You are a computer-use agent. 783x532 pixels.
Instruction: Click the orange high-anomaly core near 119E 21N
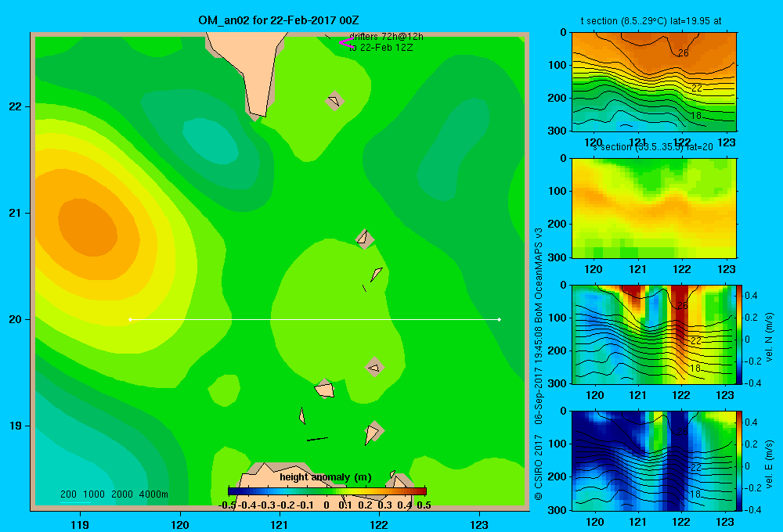[88, 227]
